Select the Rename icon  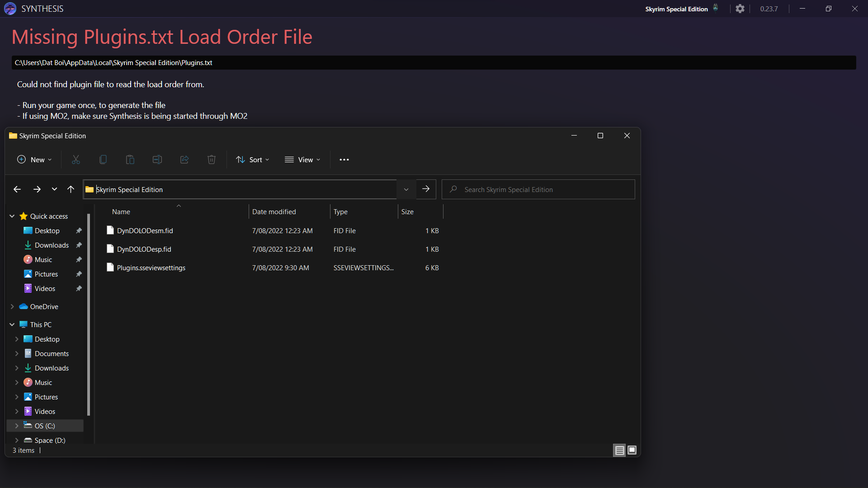157,160
